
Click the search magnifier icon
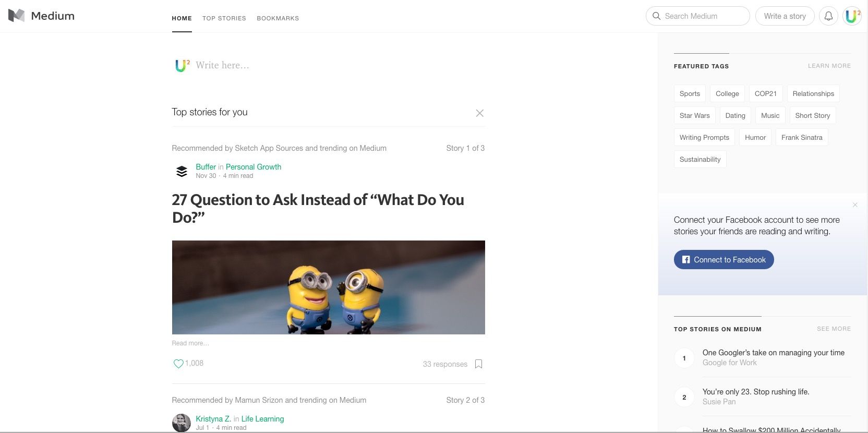click(656, 16)
